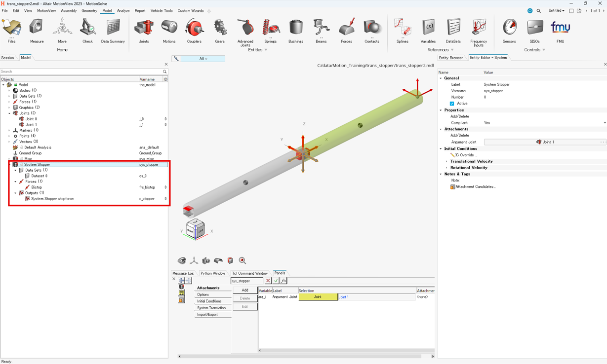
Task: Activate the Move tool
Action: click(62, 31)
